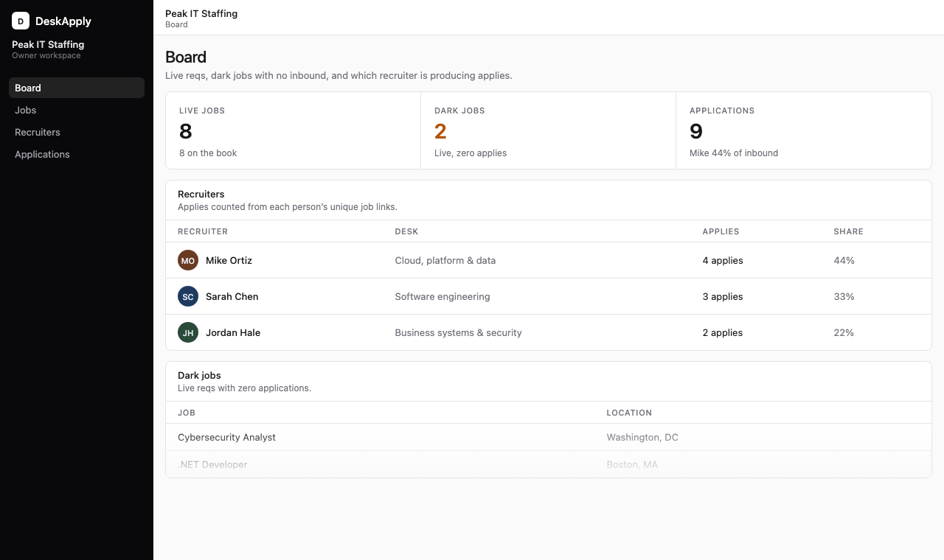Screen dimensions: 944x560
Task: Click the Peak IT Staffing workspace name in sidebar
Action: [x=48, y=44]
